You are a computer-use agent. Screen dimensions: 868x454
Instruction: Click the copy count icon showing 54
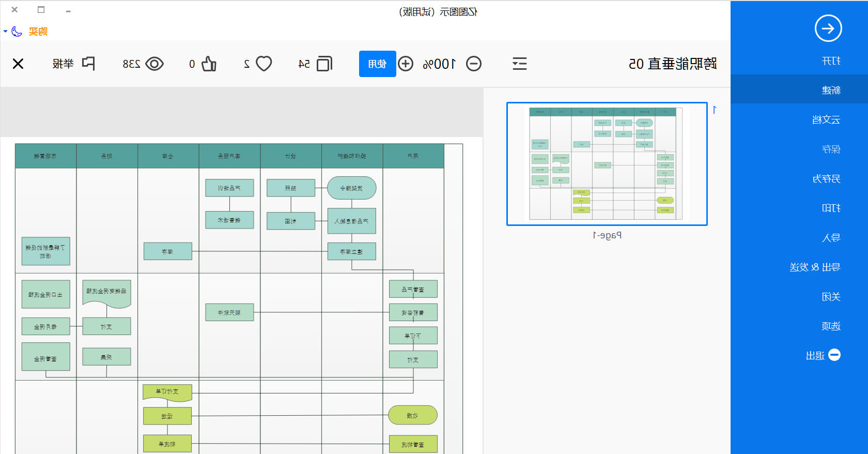[324, 64]
